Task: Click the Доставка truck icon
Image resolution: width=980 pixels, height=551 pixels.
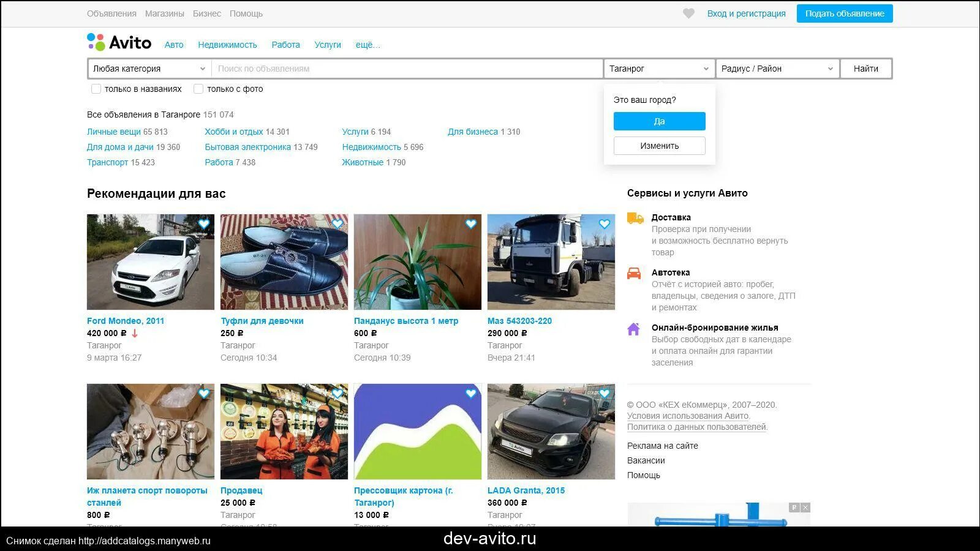Action: [x=635, y=218]
